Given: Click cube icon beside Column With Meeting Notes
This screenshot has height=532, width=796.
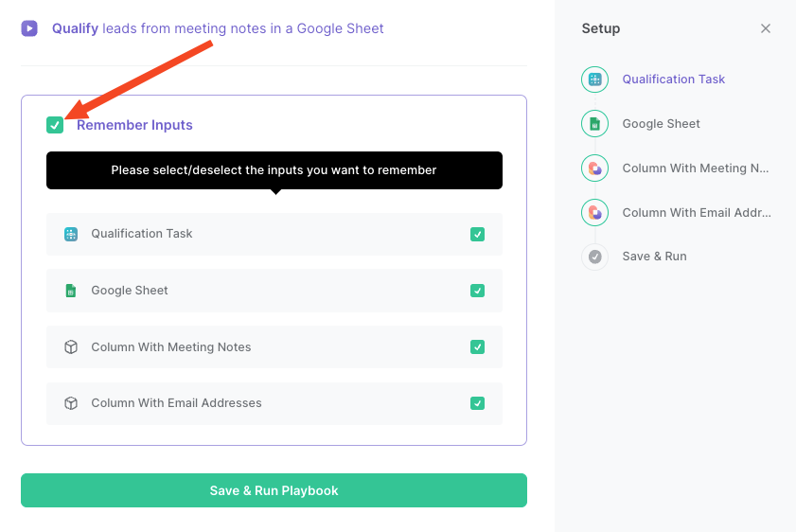Looking at the screenshot, I should (x=71, y=346).
